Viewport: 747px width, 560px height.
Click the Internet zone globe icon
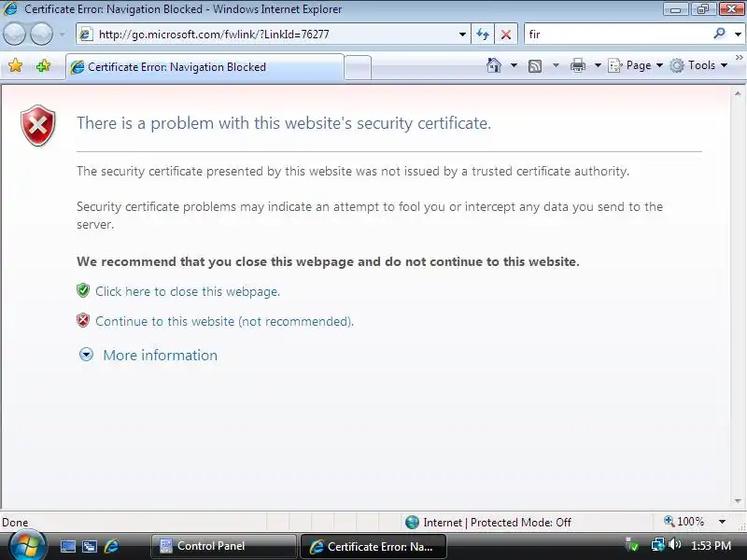tap(412, 523)
